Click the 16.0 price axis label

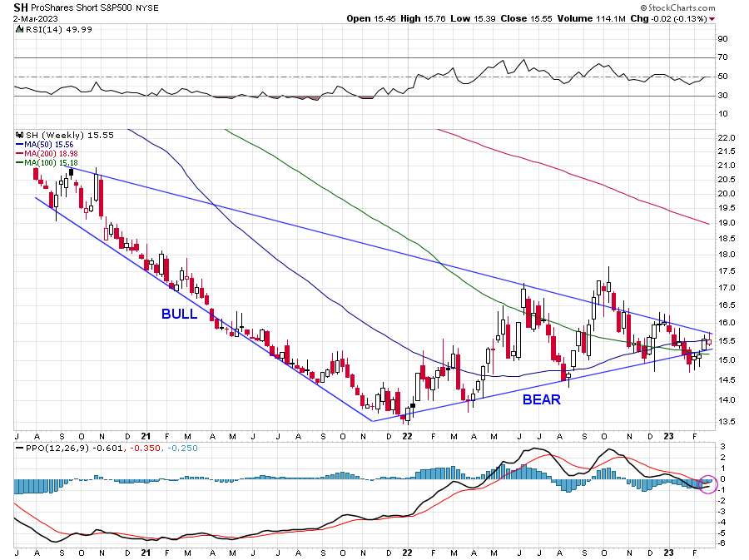click(x=726, y=323)
